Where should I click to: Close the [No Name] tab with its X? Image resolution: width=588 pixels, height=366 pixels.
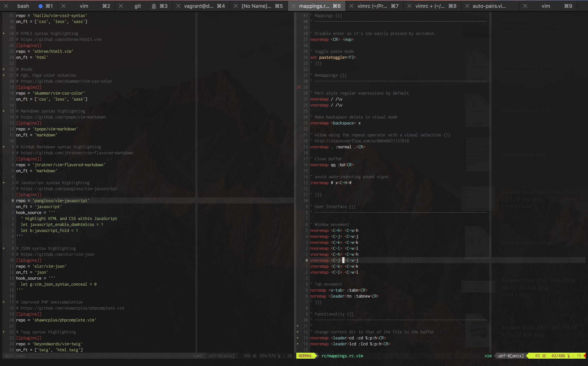click(235, 6)
